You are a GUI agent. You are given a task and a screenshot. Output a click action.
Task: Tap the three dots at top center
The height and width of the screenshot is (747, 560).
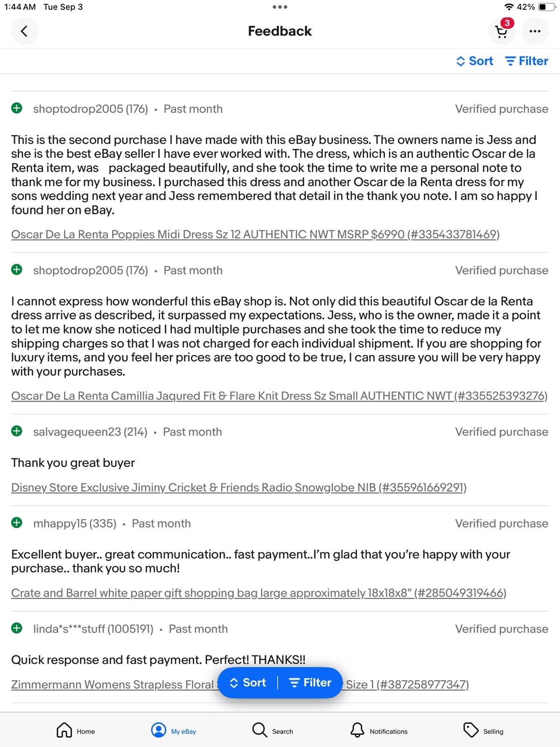pyautogui.click(x=280, y=7)
